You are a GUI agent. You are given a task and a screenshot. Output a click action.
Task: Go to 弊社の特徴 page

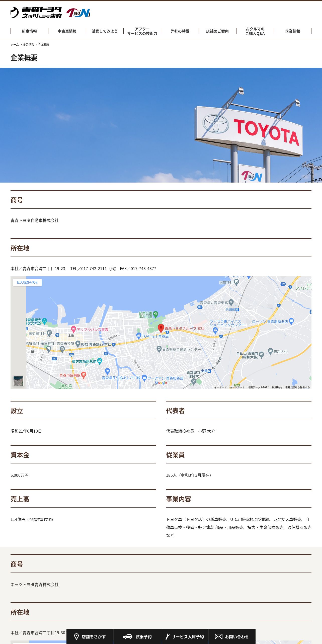(x=180, y=31)
